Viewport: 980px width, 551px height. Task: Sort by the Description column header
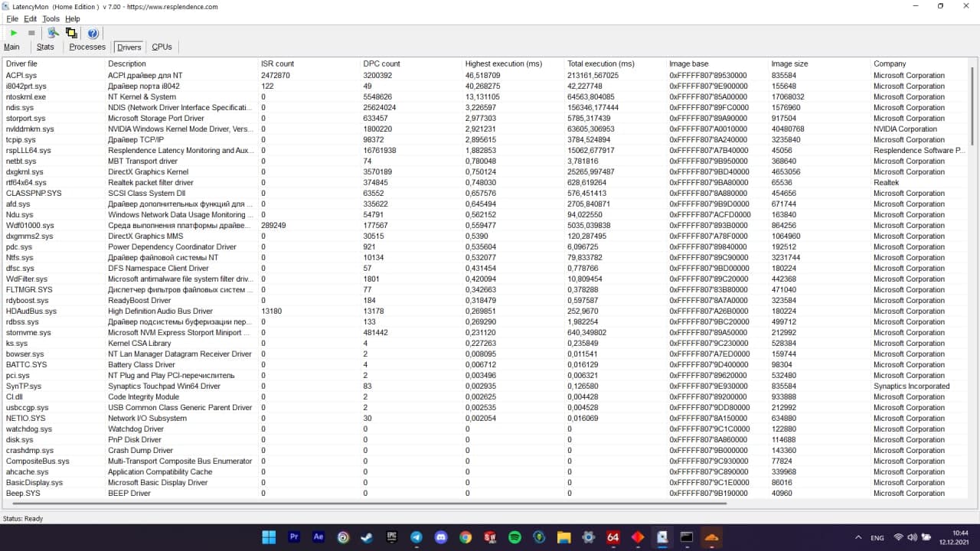(x=181, y=64)
